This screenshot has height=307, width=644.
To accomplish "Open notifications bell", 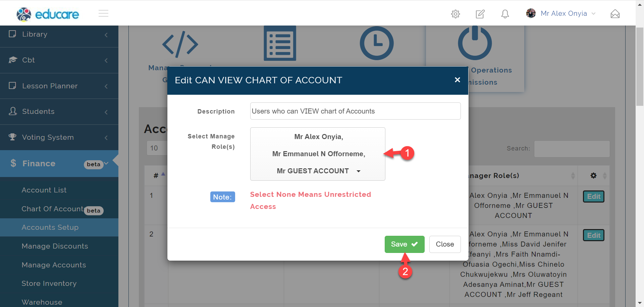I will click(x=505, y=14).
